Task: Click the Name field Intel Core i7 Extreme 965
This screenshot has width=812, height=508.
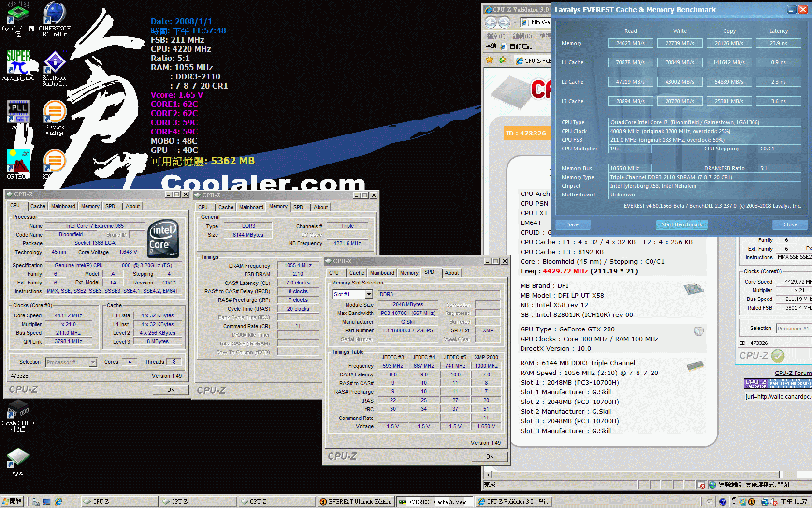Action: [x=95, y=226]
